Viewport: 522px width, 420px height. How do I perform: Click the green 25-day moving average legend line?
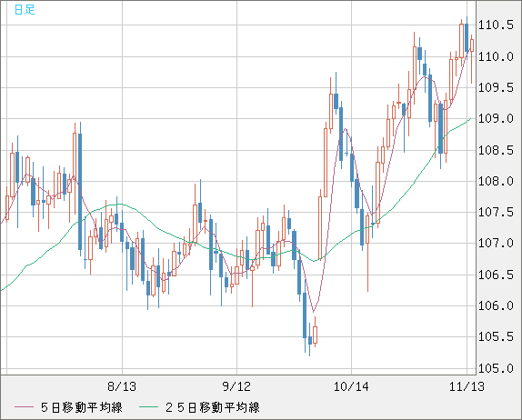[148, 407]
